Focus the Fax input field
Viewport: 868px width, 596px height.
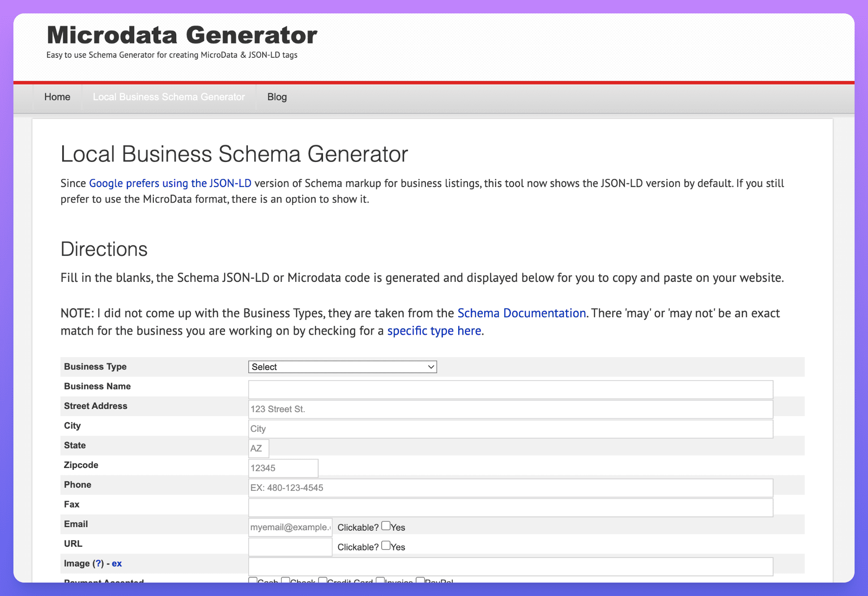[510, 507]
